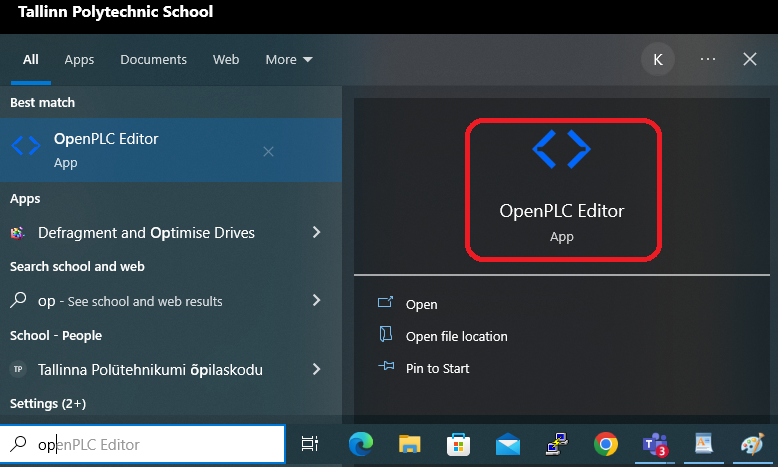Click the Open action icon
778x467 pixels.
pyautogui.click(x=386, y=302)
